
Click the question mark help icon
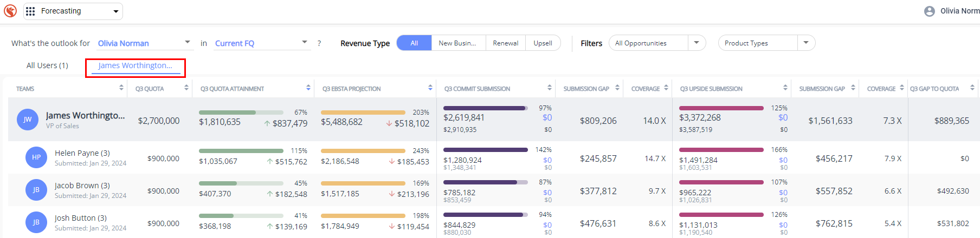tap(319, 43)
